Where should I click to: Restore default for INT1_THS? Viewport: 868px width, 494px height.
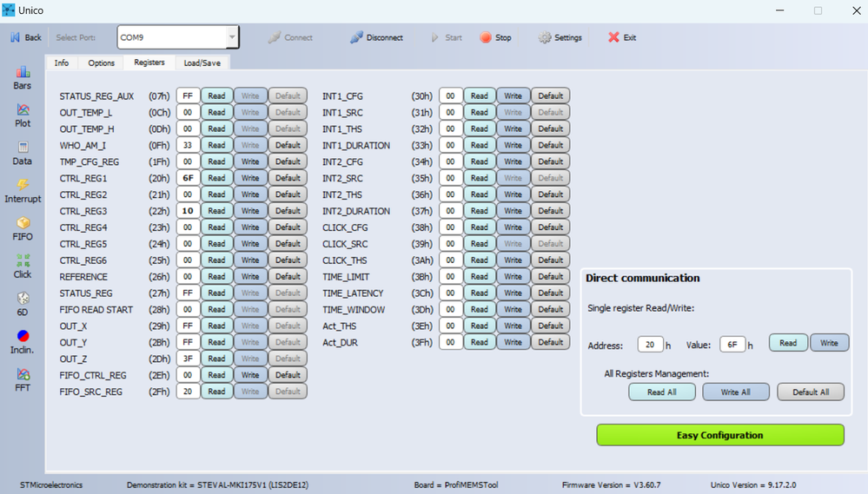(x=551, y=128)
